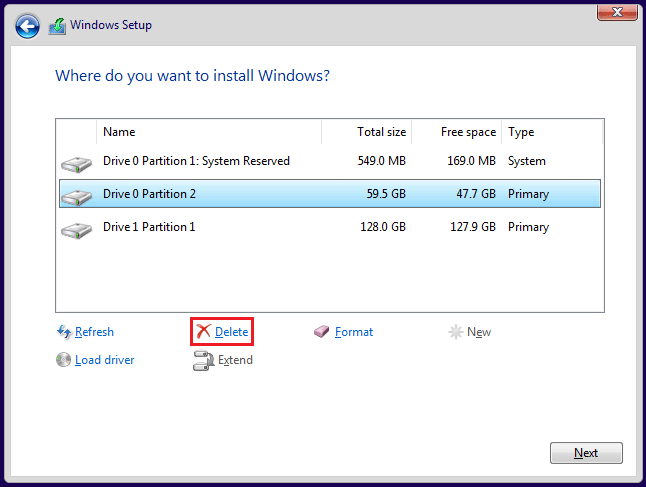Click Primary type of Drive 1 Partition 1

[x=528, y=227]
